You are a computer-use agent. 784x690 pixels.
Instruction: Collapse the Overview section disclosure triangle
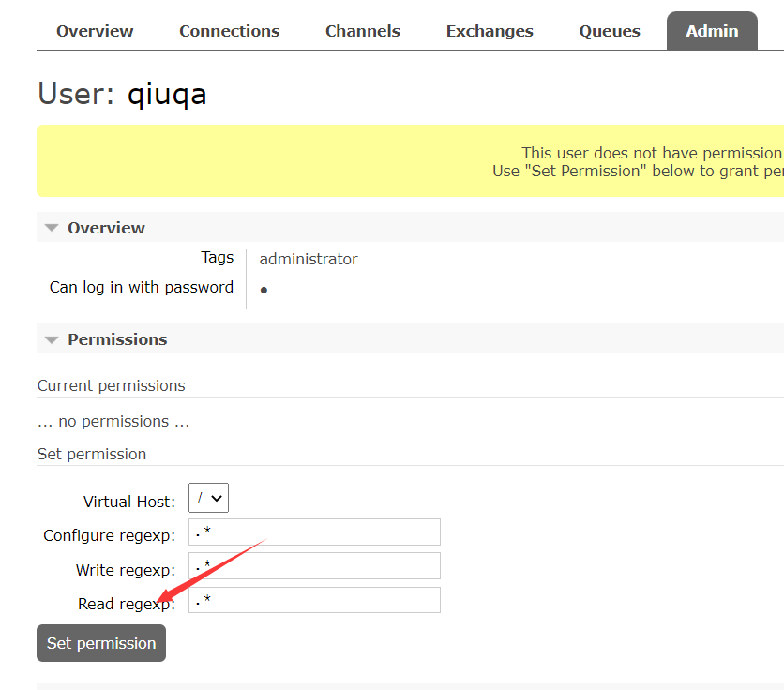(x=51, y=227)
